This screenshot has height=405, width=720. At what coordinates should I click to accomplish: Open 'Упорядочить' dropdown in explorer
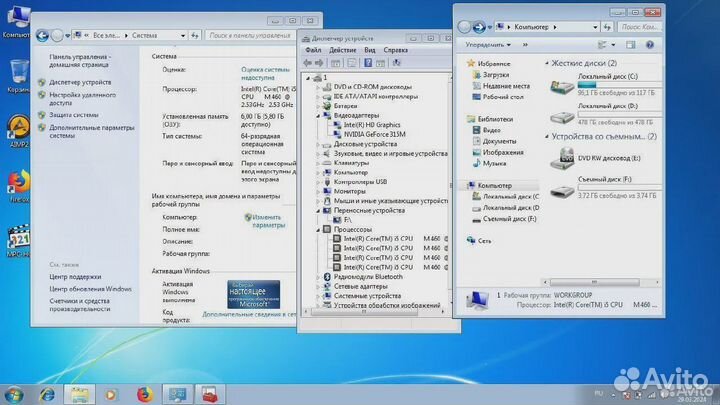click(x=488, y=45)
